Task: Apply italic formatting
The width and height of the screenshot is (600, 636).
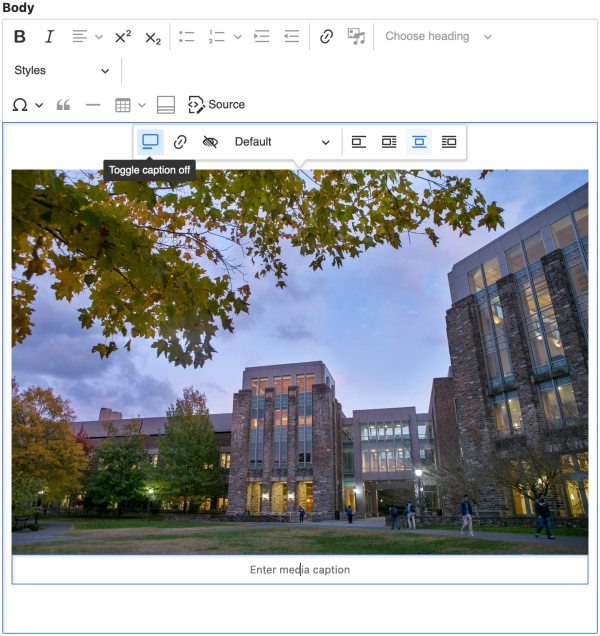Action: 49,37
